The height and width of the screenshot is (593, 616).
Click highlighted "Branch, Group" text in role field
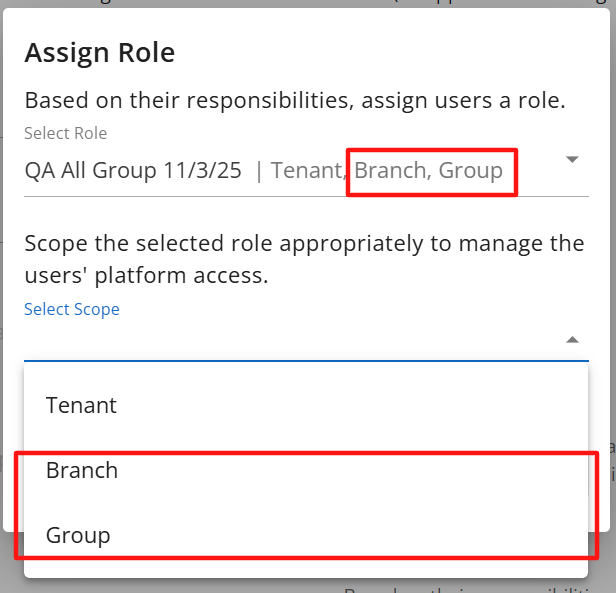click(x=429, y=170)
